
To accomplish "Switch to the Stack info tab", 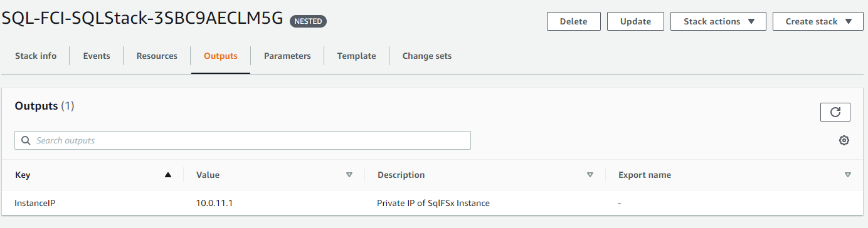I will coord(36,56).
